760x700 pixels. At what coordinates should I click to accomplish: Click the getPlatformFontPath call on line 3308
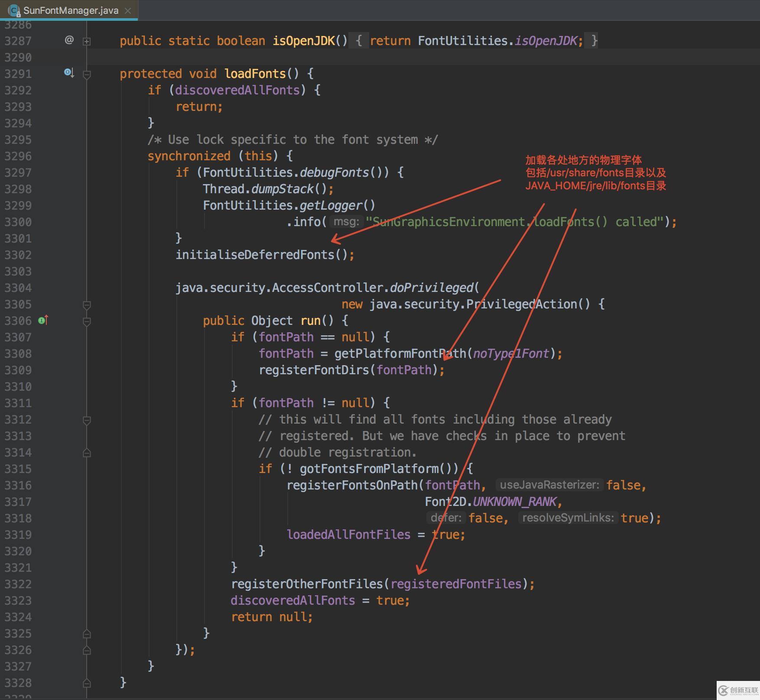tap(400, 353)
